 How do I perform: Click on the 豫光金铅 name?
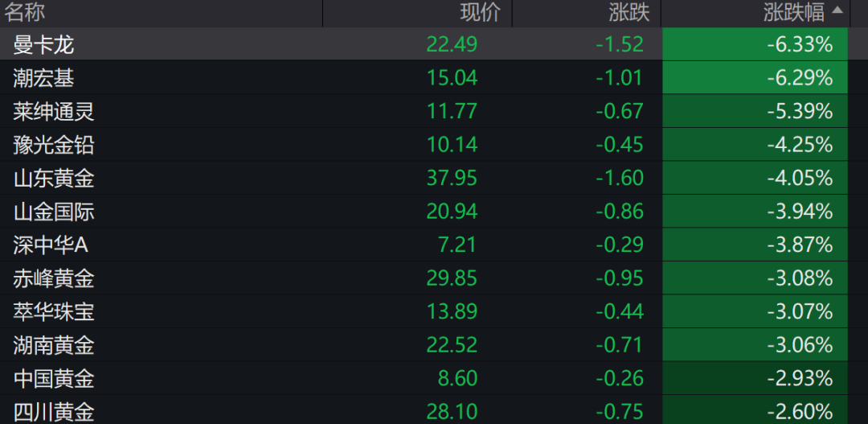click(54, 145)
